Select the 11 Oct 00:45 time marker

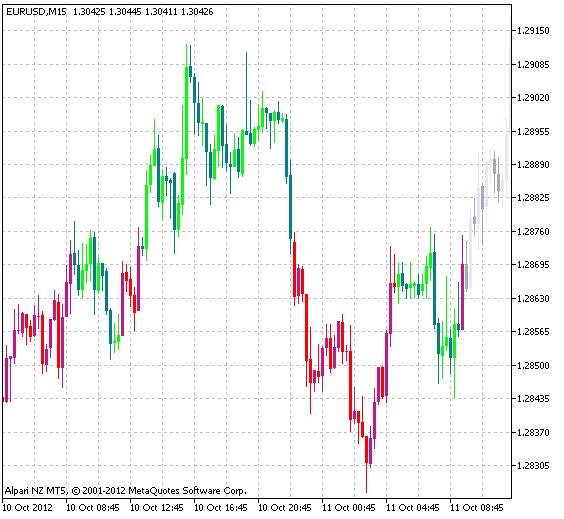tap(349, 507)
